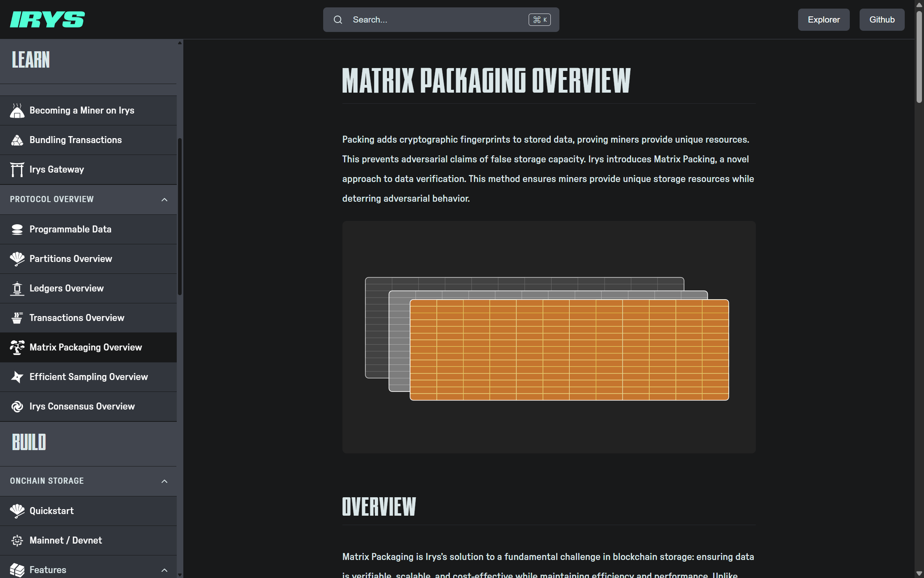The width and height of the screenshot is (924, 578).
Task: Click the Matrix Packaging Overview title
Action: point(486,81)
